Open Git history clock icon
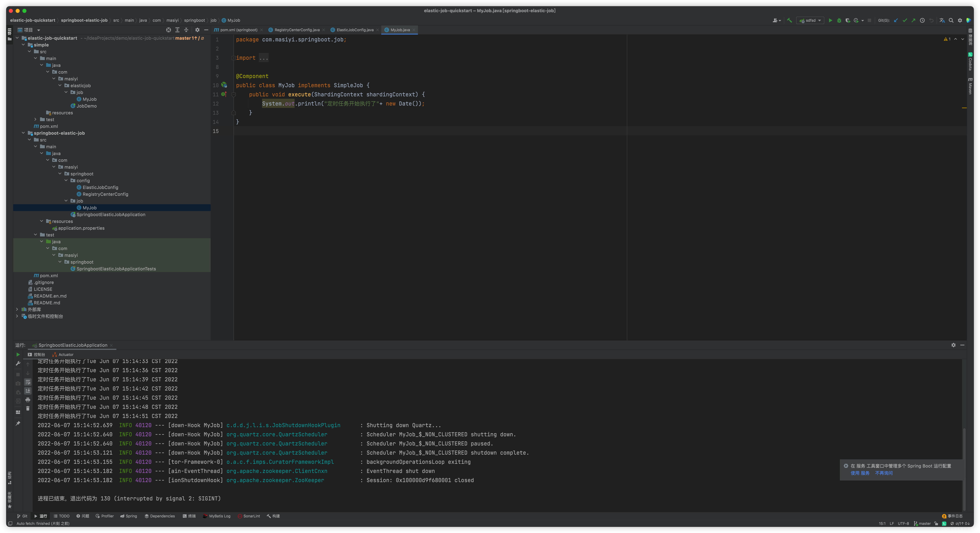Viewport: 980px width, 533px height. 922,21
